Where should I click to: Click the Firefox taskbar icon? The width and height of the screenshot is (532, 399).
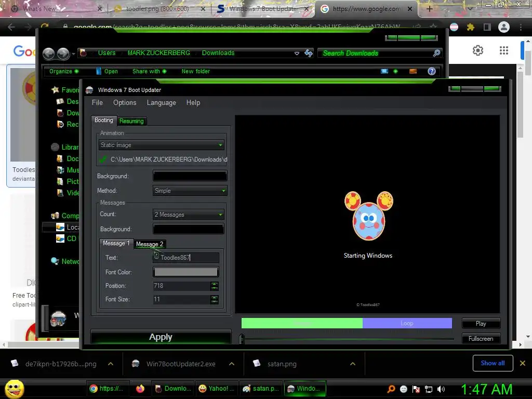coord(140,389)
